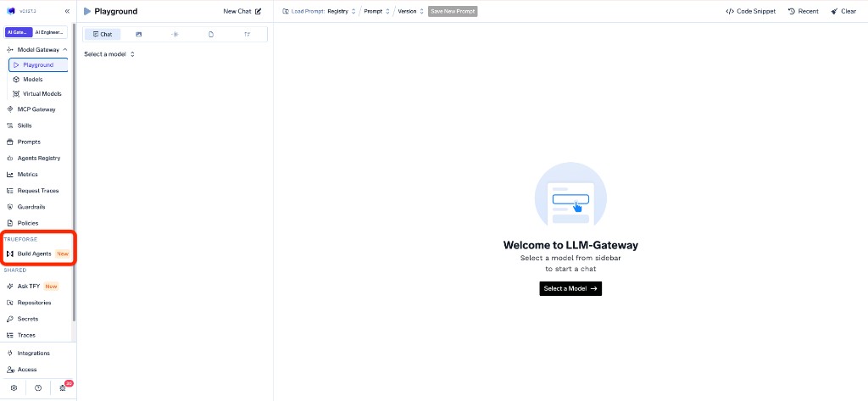Click the TrueFoundry logo in the sidebar header
This screenshot has height=401, width=868.
[11, 11]
